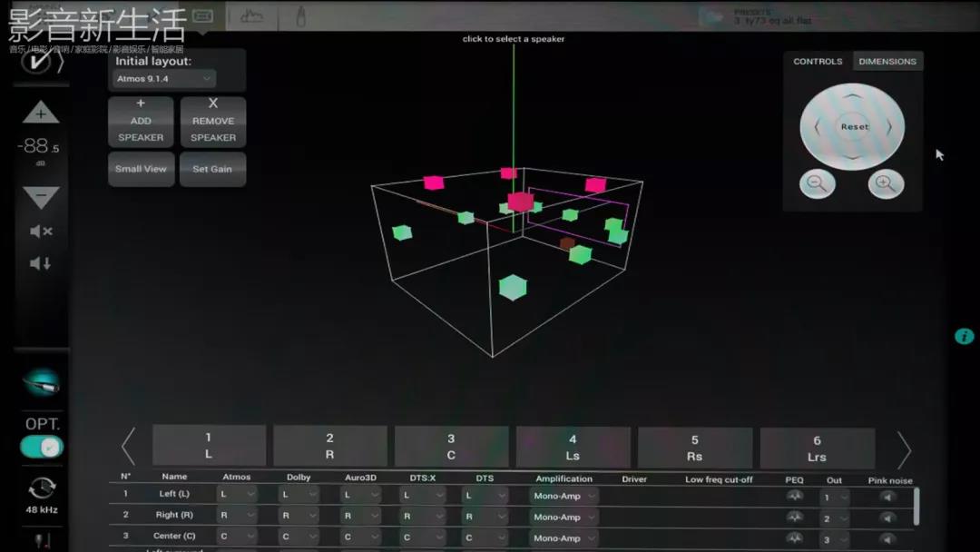Show next speakers with right arrow
This screenshot has height=552, width=980.
coord(905,449)
